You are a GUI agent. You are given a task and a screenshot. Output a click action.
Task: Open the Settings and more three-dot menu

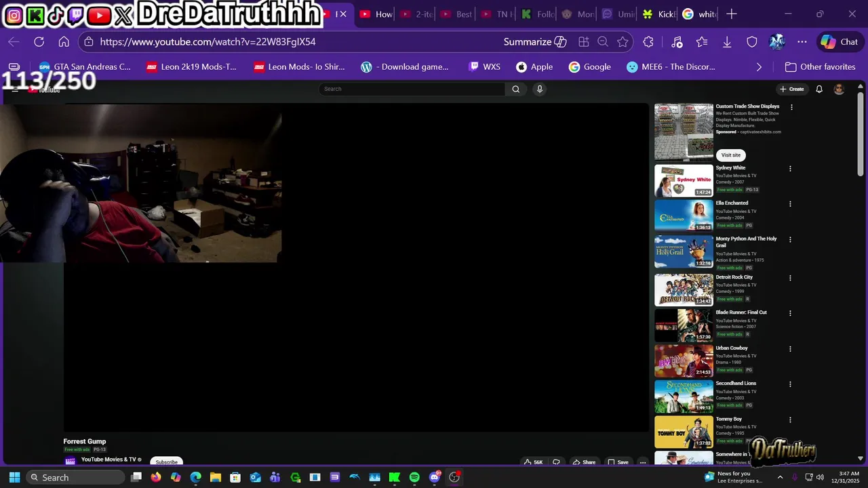[x=802, y=42]
